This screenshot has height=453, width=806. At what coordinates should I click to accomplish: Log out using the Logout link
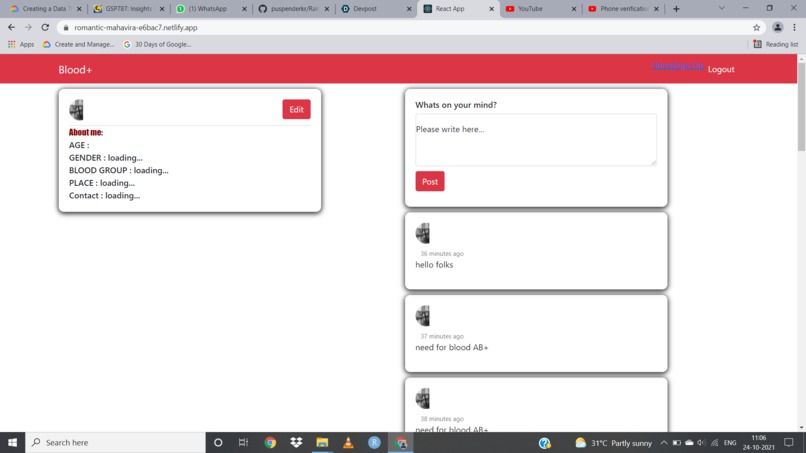coord(721,69)
